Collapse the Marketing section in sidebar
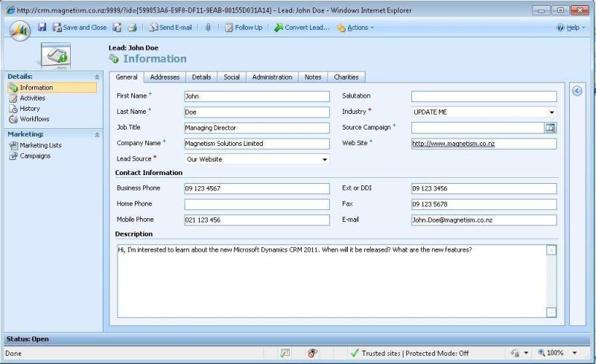 97,135
